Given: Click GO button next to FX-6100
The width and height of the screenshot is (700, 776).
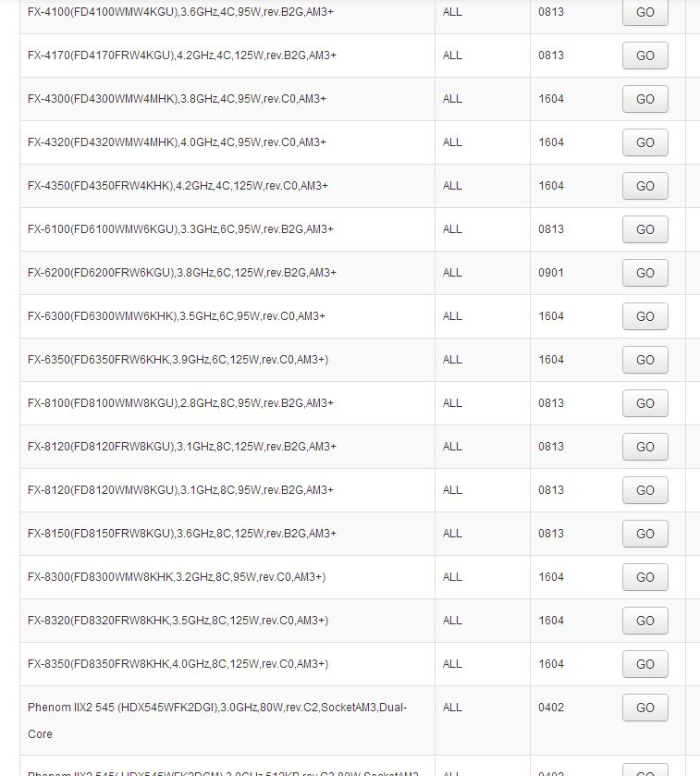Looking at the screenshot, I should [x=645, y=229].
